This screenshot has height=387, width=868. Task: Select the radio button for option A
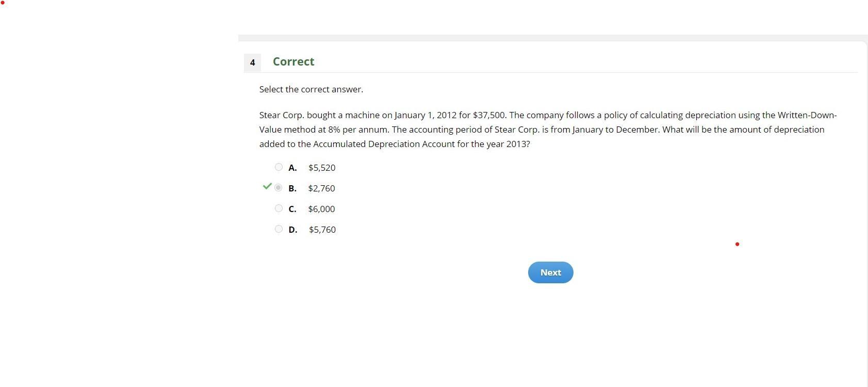pos(279,167)
